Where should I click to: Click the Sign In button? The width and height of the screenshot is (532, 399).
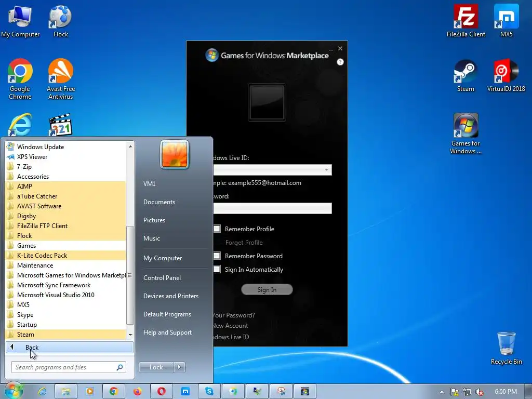click(x=267, y=290)
